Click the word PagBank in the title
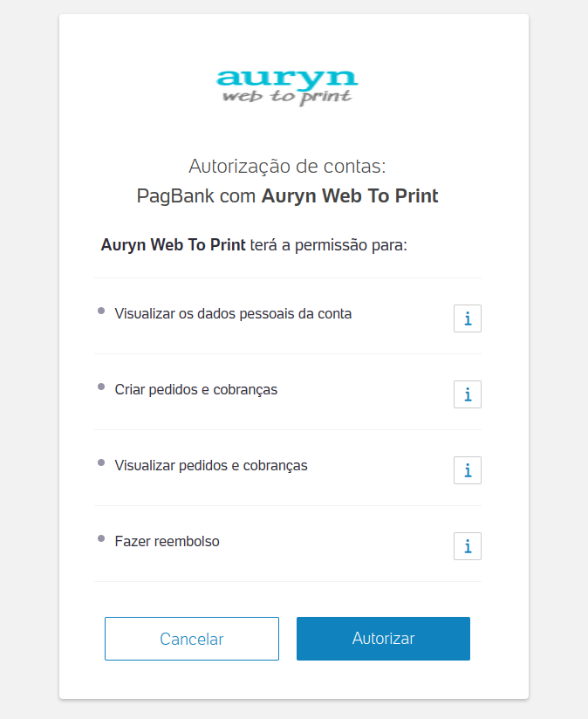588x719 pixels. (175, 196)
